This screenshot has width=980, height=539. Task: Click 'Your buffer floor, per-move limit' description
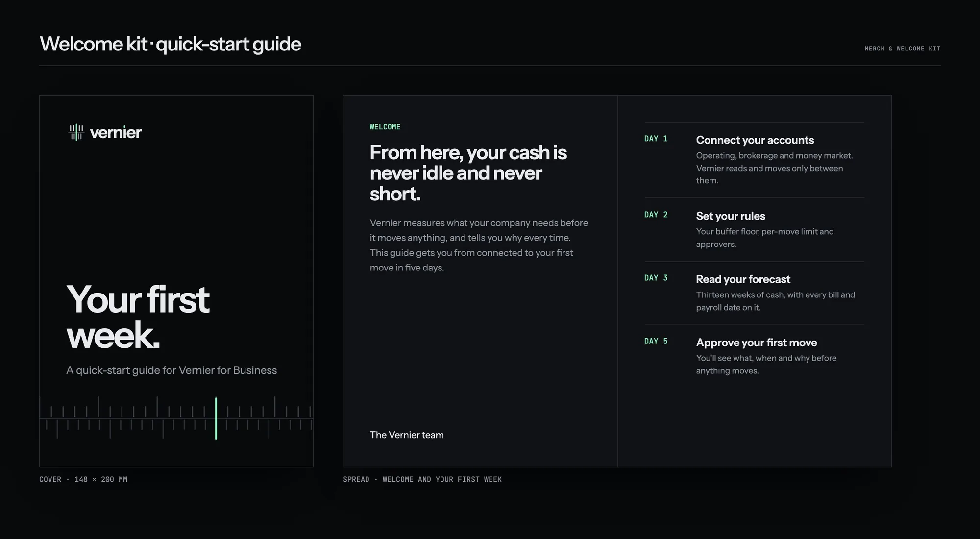tap(765, 238)
